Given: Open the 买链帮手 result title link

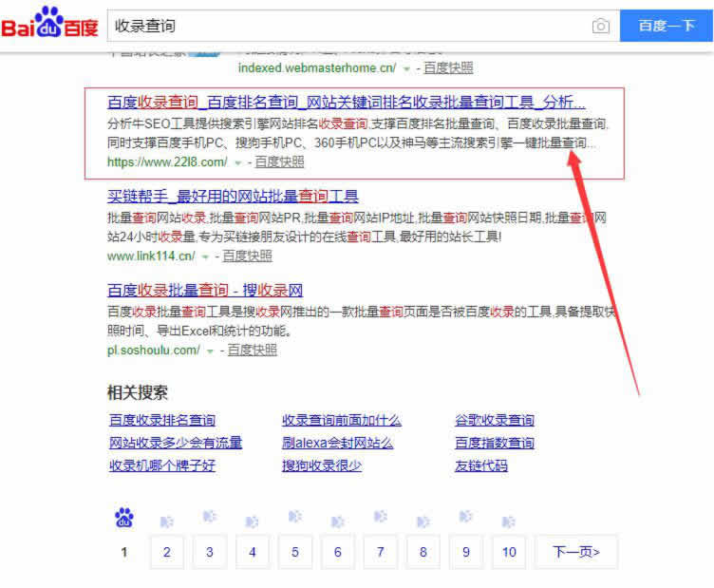Looking at the screenshot, I should click(x=233, y=197).
